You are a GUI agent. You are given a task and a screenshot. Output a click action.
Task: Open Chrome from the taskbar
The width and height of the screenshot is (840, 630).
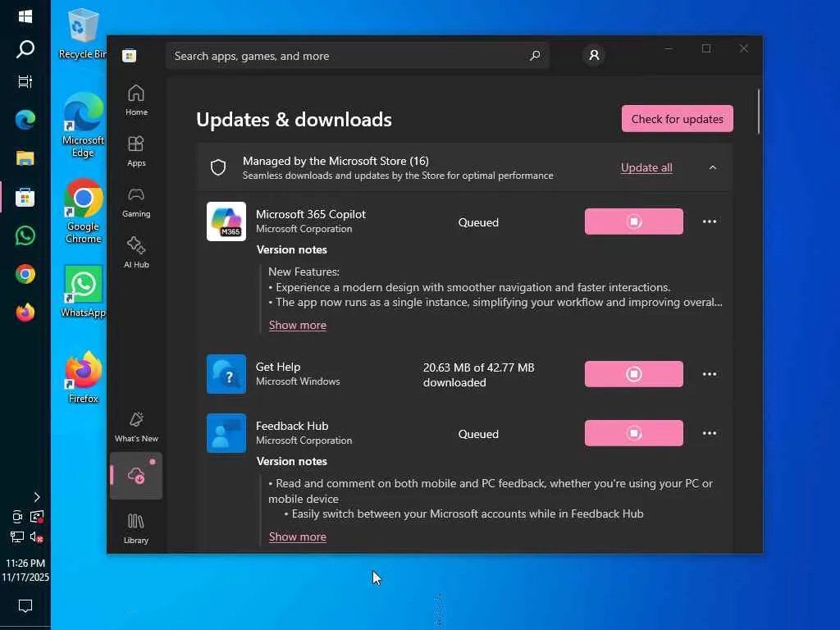[x=25, y=274]
